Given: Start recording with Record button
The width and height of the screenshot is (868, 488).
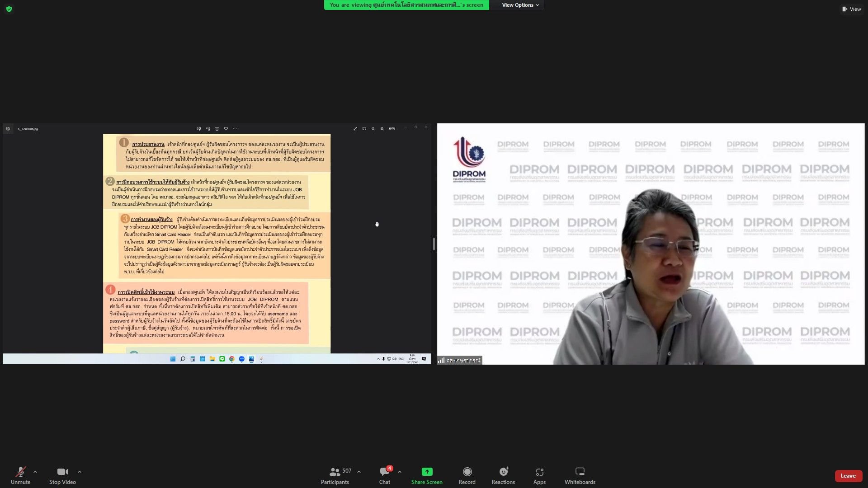Looking at the screenshot, I should pyautogui.click(x=467, y=475).
